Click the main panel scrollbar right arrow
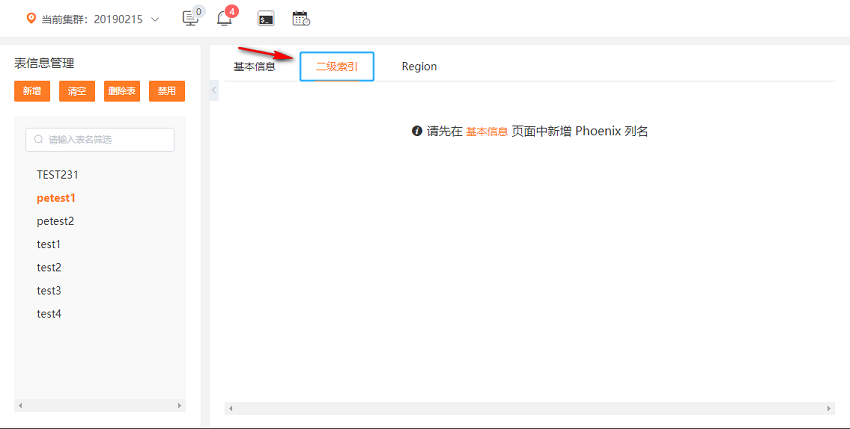Viewport: 850px width, 429px height. (x=828, y=408)
